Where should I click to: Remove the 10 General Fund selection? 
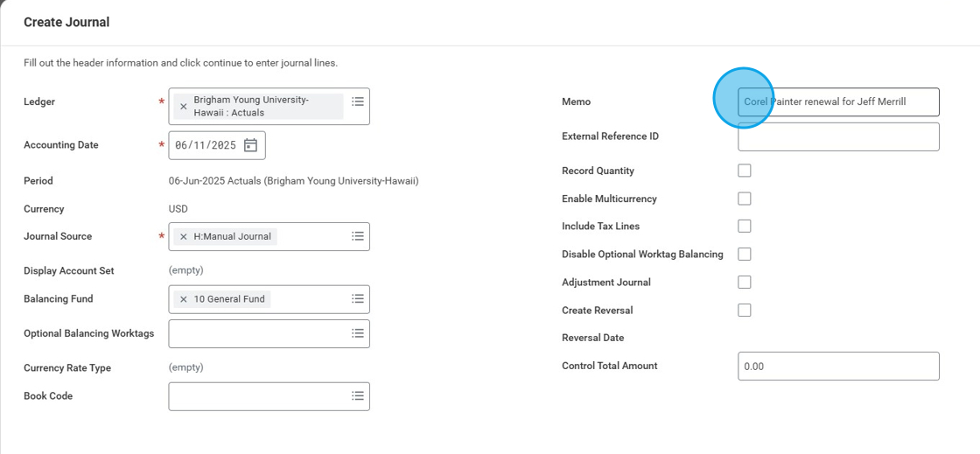click(x=183, y=299)
